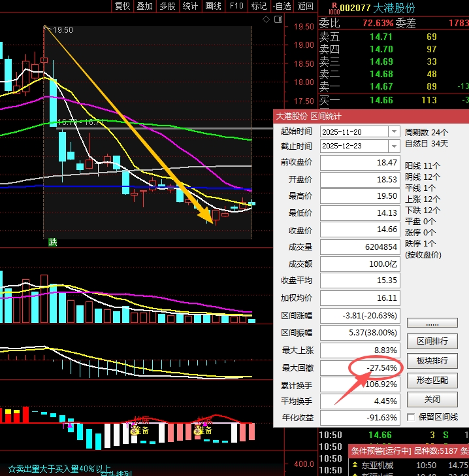
Task: Click the first 准备 money bag signal
Action: [x=134, y=430]
